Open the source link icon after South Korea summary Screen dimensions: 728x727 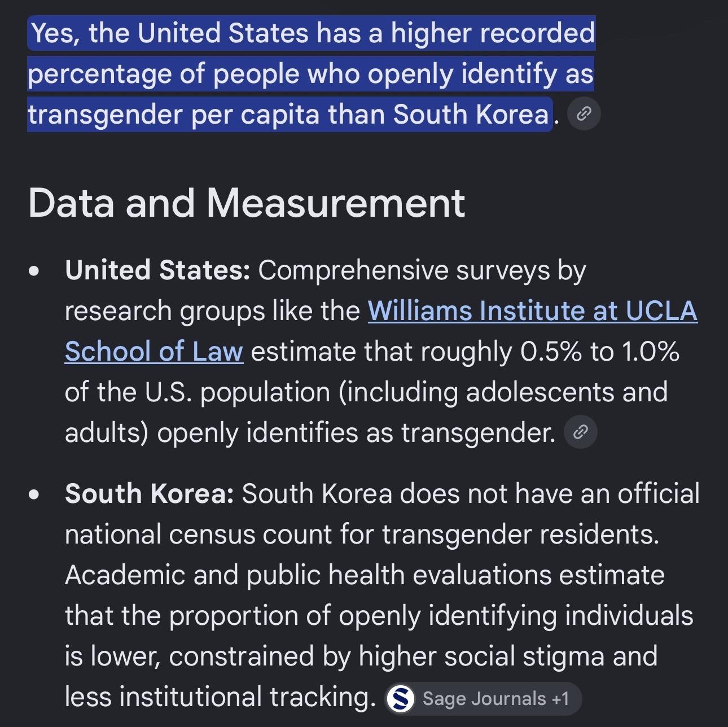click(584, 114)
